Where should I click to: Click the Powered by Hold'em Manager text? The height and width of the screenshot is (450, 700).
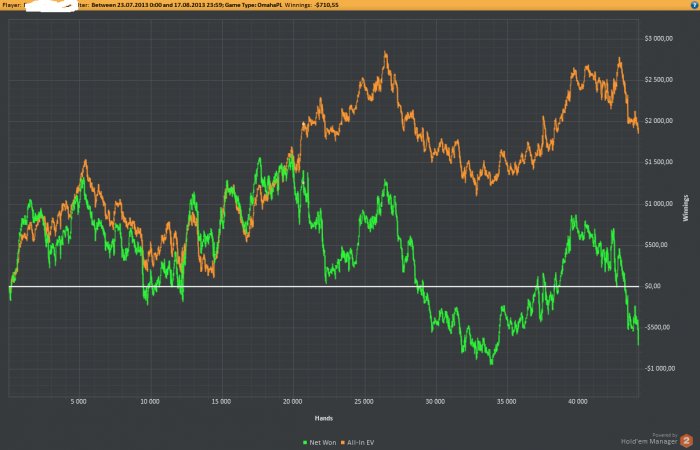pyautogui.click(x=650, y=439)
